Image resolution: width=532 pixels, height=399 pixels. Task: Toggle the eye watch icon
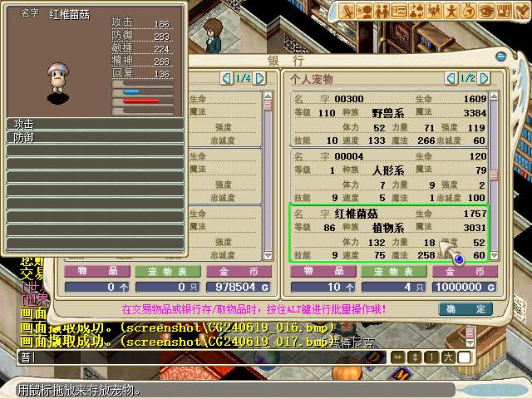tap(485, 11)
